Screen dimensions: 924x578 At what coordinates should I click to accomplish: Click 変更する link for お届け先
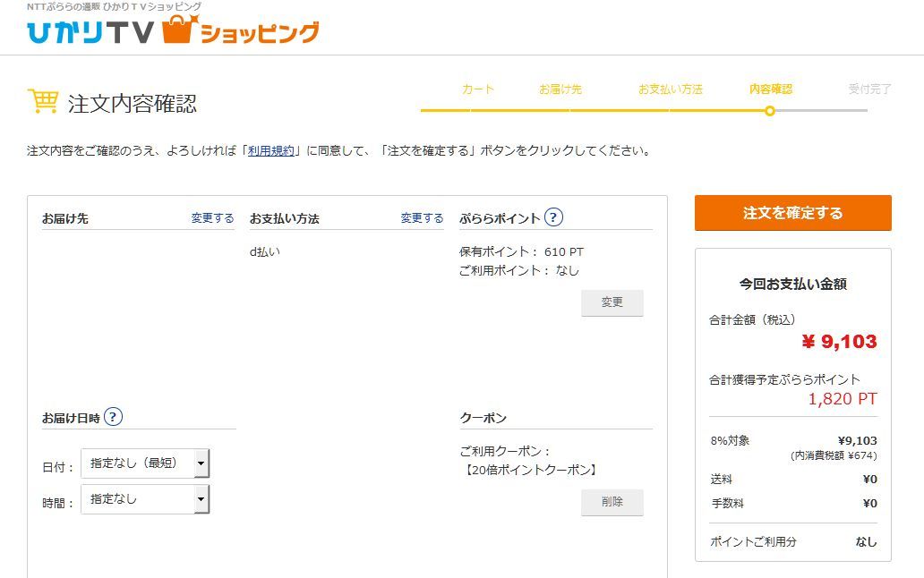212,218
